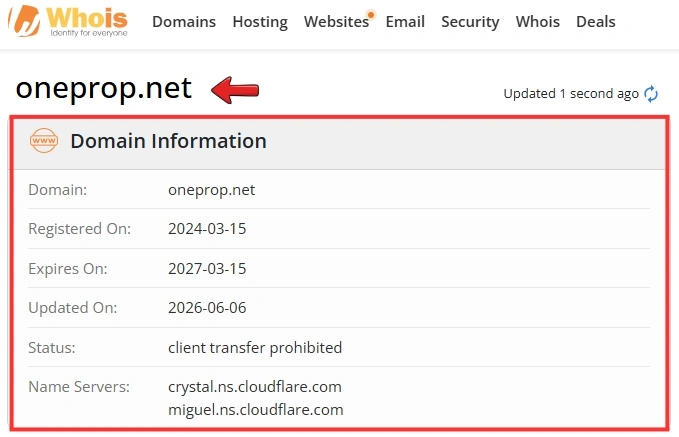Image resolution: width=679 pixels, height=437 pixels.
Task: Click the expiry date 2027-03-15
Action: tap(207, 269)
